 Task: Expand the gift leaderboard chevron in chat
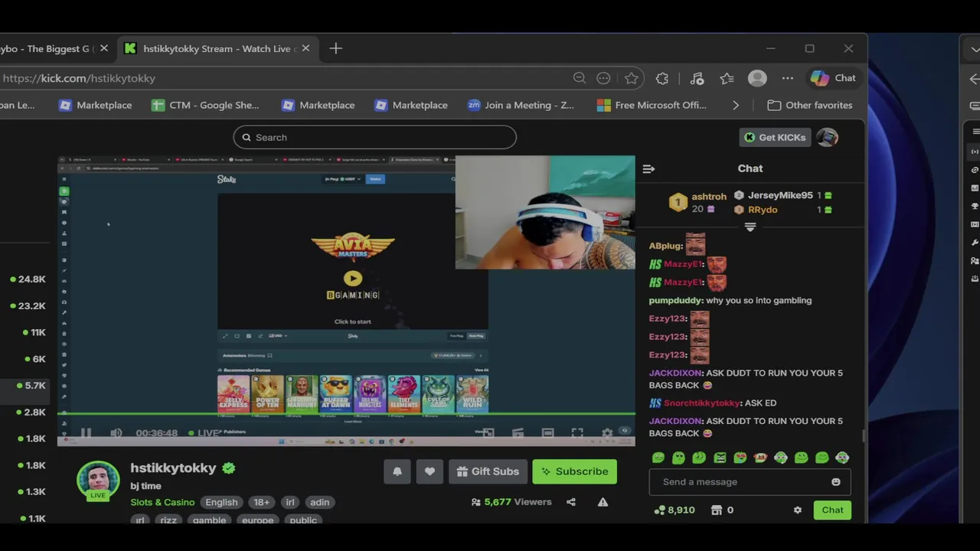pos(750,227)
